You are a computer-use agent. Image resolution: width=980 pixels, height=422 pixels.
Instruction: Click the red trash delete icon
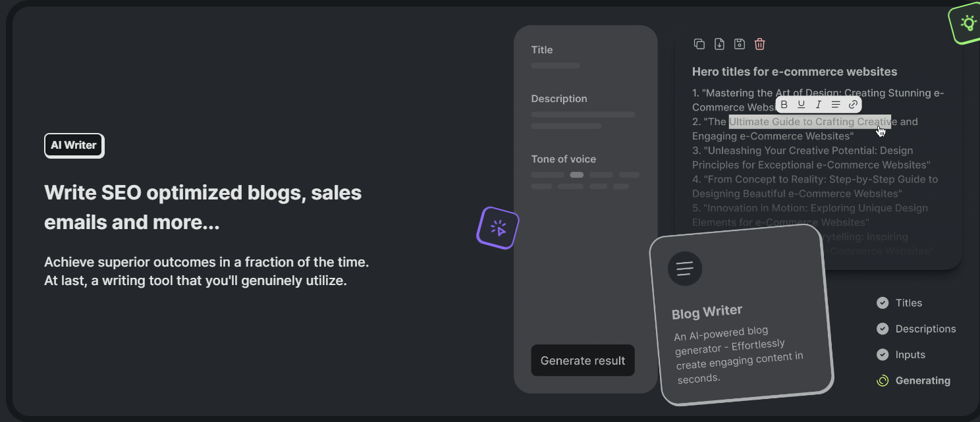pos(759,44)
